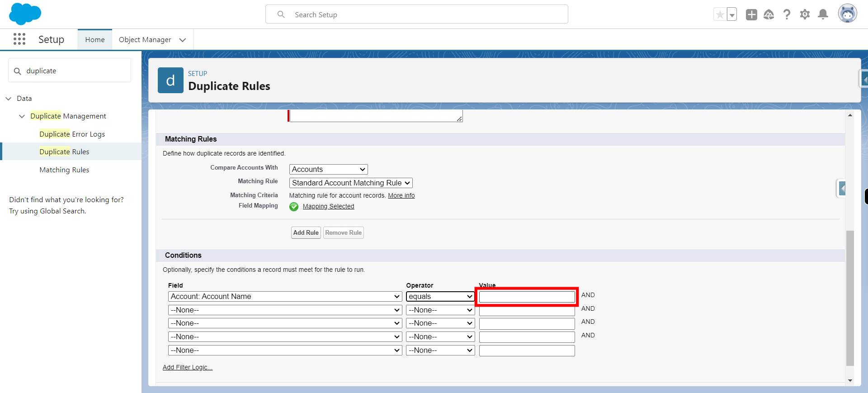Open the equals operator dropdown
Viewport: 868px width, 393px height.
click(440, 297)
